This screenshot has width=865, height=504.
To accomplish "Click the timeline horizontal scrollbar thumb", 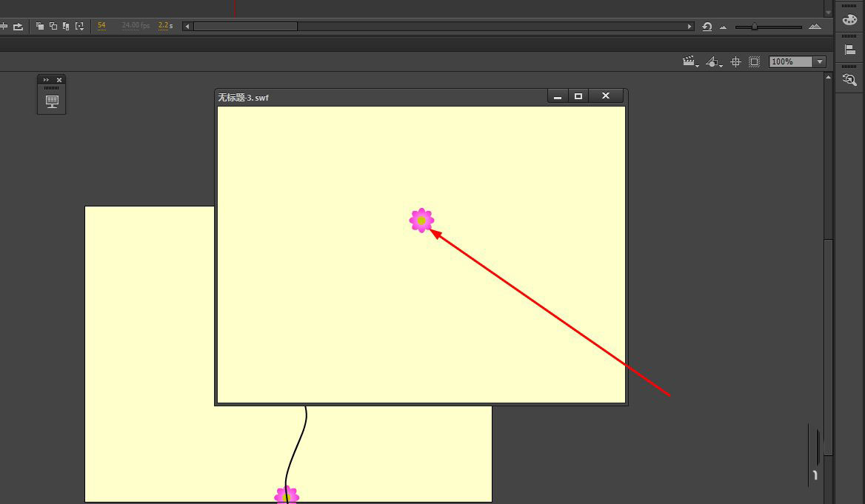I will [x=245, y=27].
